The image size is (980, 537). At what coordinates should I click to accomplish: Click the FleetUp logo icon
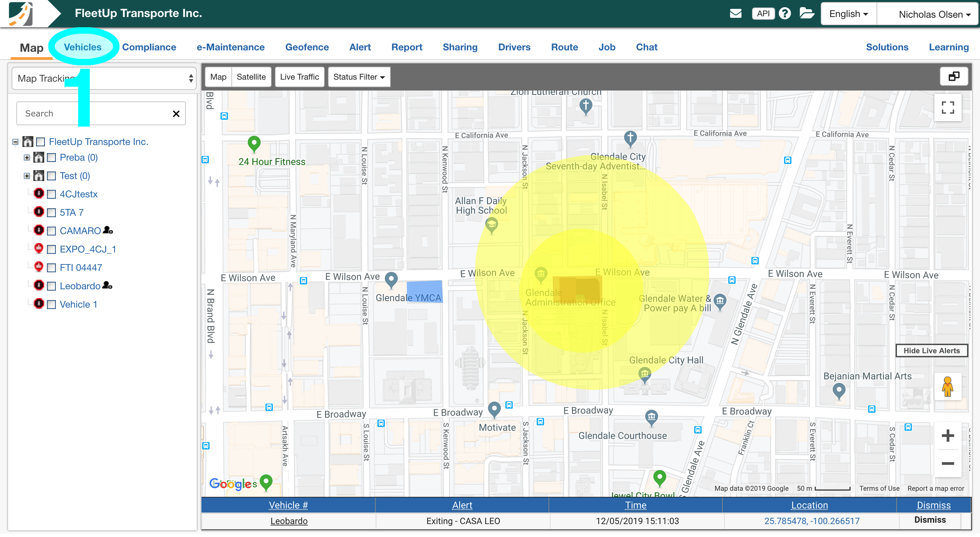20,14
